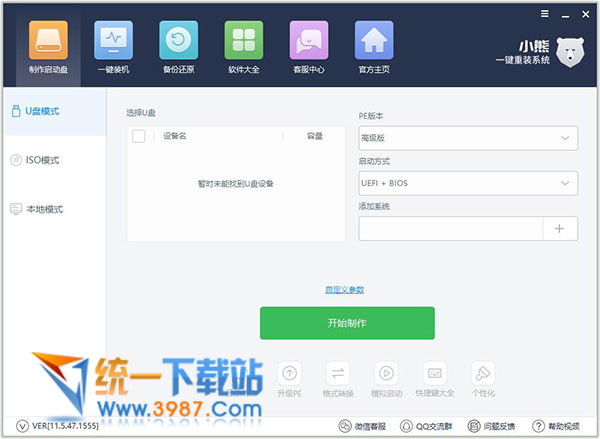
Task: Open 微信客服 WeChat support
Action: [x=362, y=426]
